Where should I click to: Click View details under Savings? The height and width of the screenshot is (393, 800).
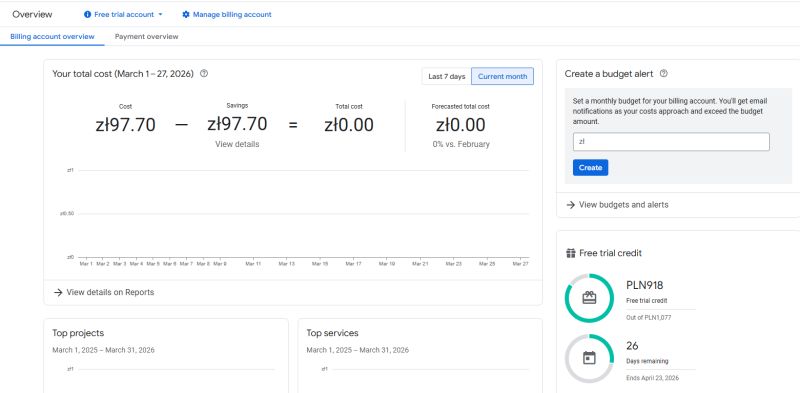[237, 144]
